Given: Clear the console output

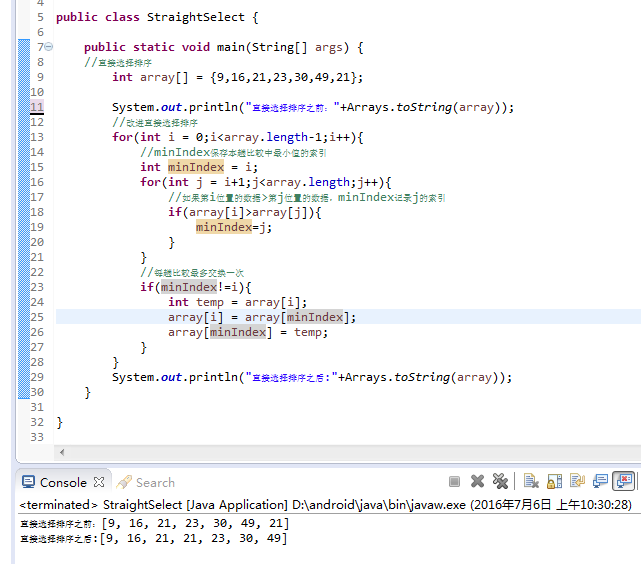Looking at the screenshot, I should 531,481.
